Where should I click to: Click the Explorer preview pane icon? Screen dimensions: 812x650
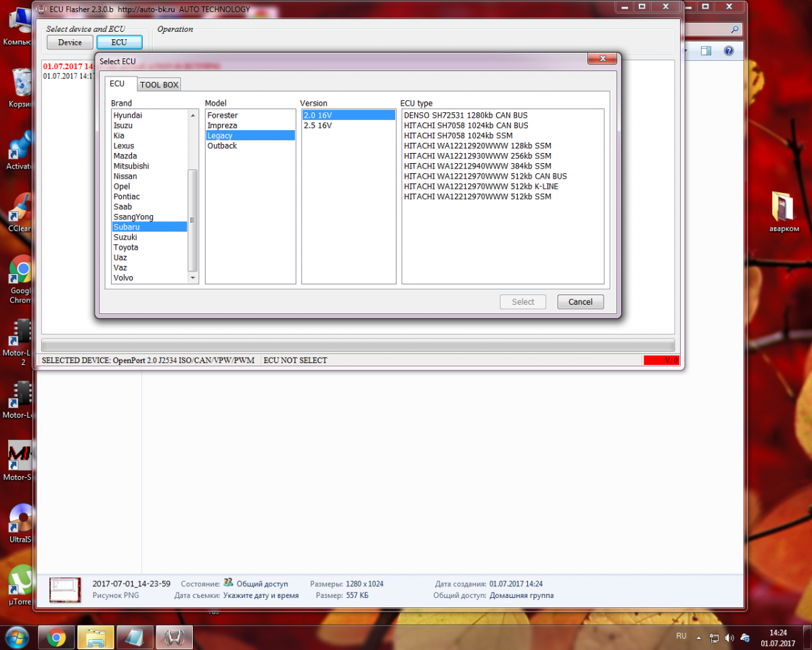pyautogui.click(x=706, y=51)
